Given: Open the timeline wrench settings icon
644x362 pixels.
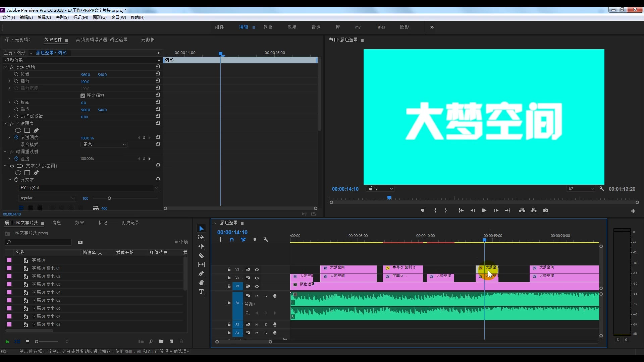Looking at the screenshot, I should pyautogui.click(x=266, y=240).
